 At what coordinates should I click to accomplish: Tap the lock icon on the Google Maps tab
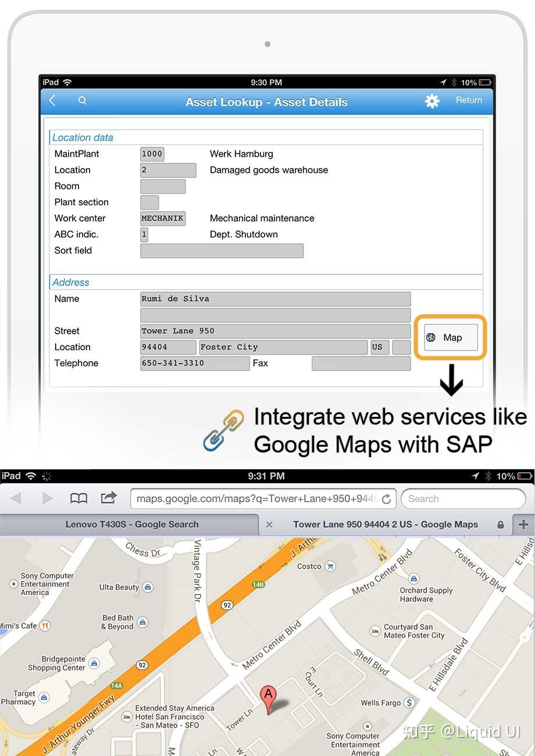(x=500, y=524)
